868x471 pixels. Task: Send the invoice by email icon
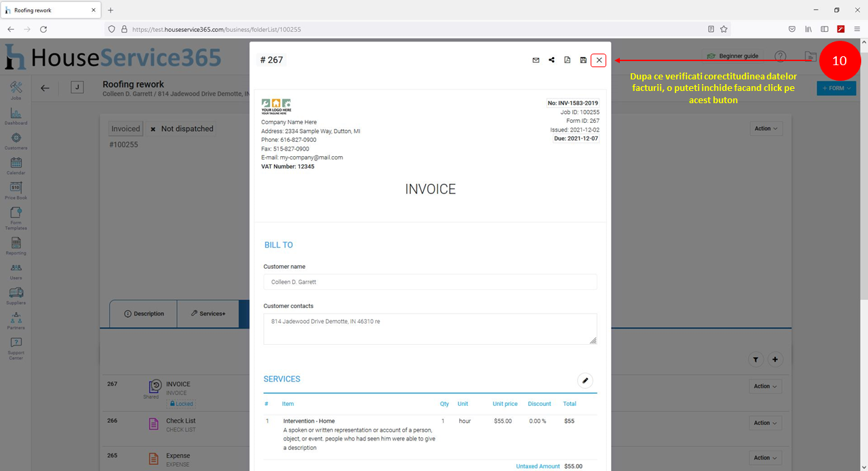(x=536, y=60)
